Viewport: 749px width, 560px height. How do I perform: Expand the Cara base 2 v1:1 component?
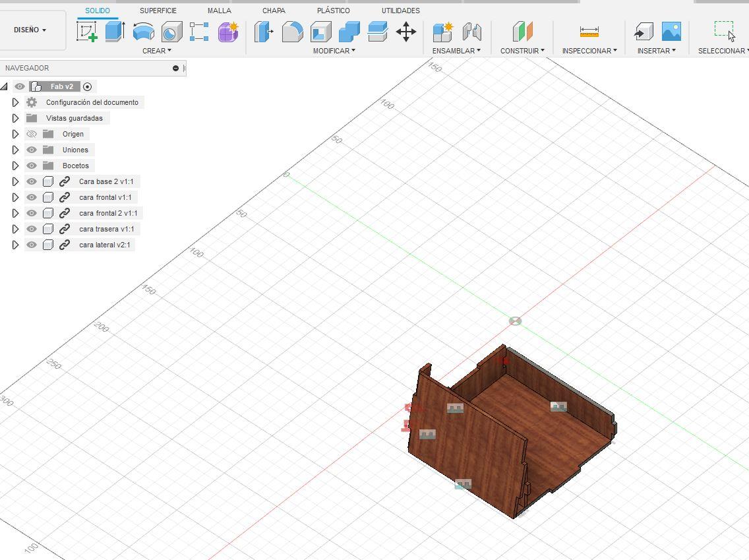[x=15, y=181]
